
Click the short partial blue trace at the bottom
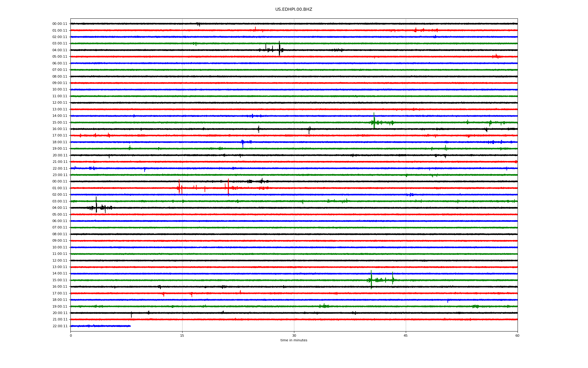click(x=100, y=326)
